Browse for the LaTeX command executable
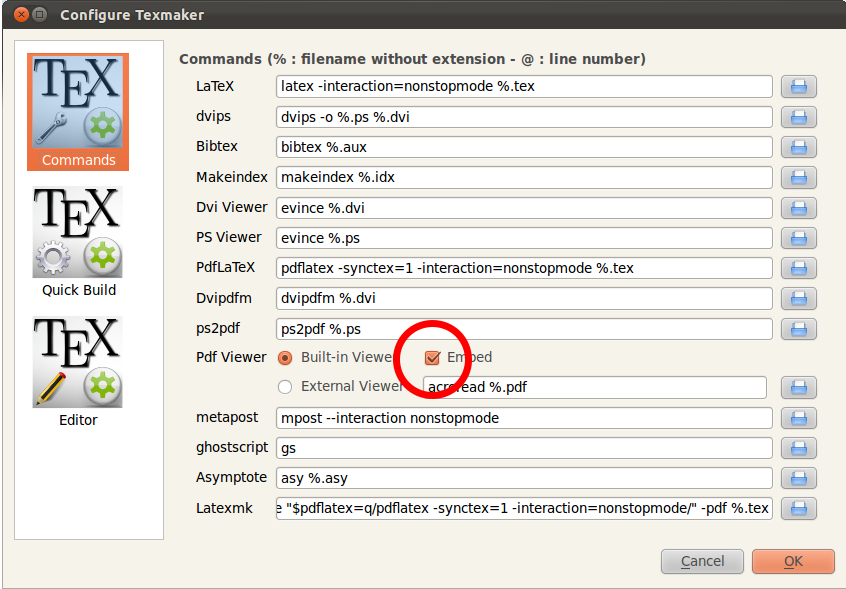The image size is (846, 589). [798, 87]
